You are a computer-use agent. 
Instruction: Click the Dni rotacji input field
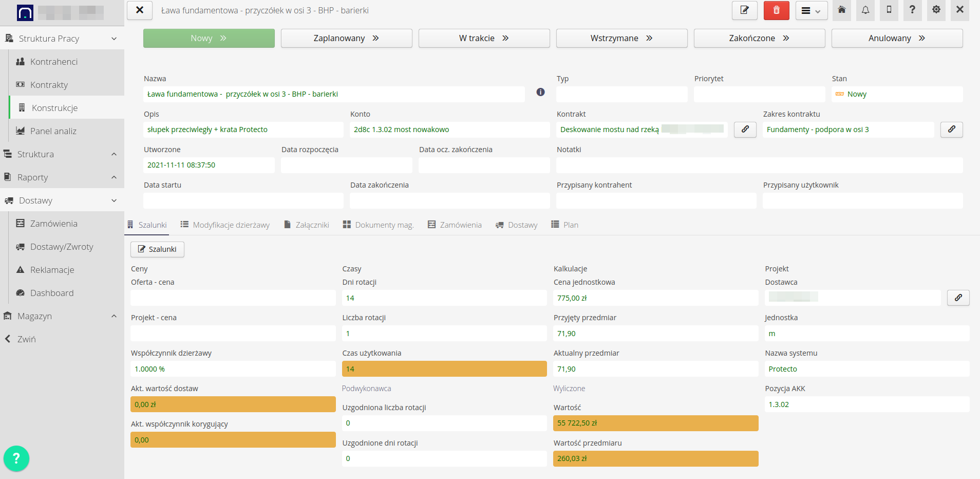click(x=444, y=298)
